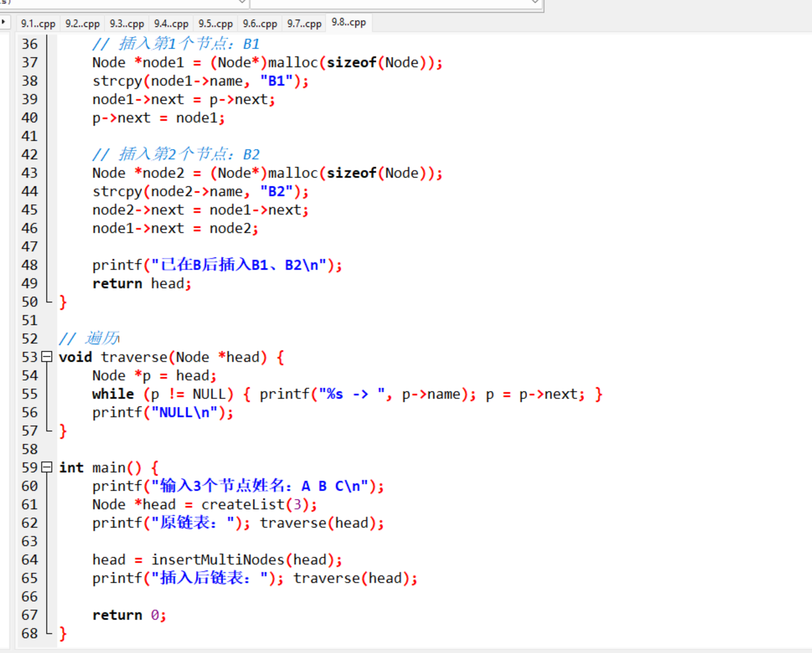Open the right dropdown arrow above the editor
The height and width of the screenshot is (653, 812).
(x=535, y=2)
